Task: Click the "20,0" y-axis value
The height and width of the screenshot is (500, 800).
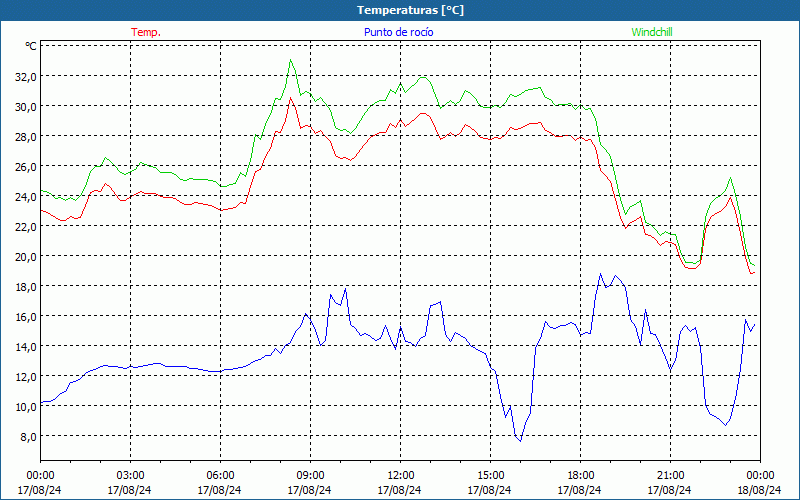Action: click(27, 257)
